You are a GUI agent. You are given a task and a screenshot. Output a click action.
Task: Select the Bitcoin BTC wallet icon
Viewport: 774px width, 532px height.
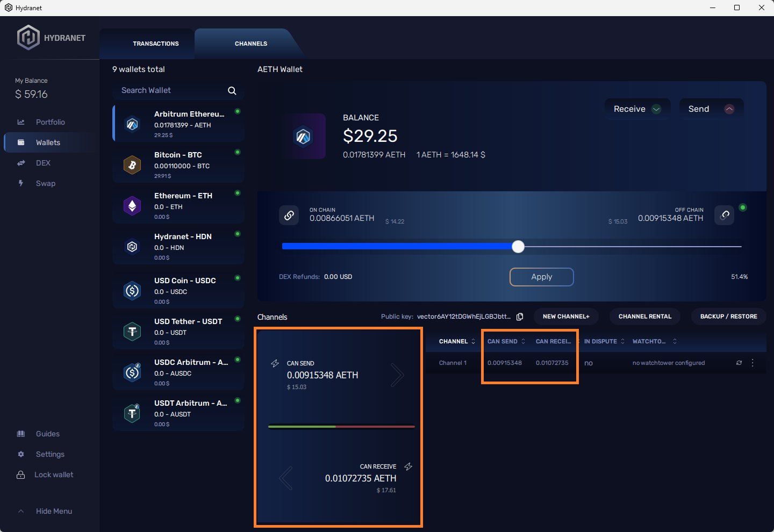(132, 165)
